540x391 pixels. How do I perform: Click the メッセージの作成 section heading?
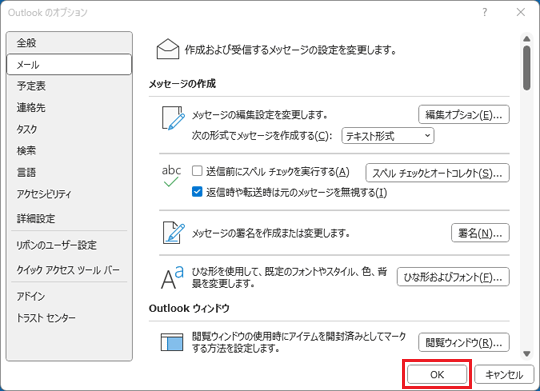tap(182, 84)
